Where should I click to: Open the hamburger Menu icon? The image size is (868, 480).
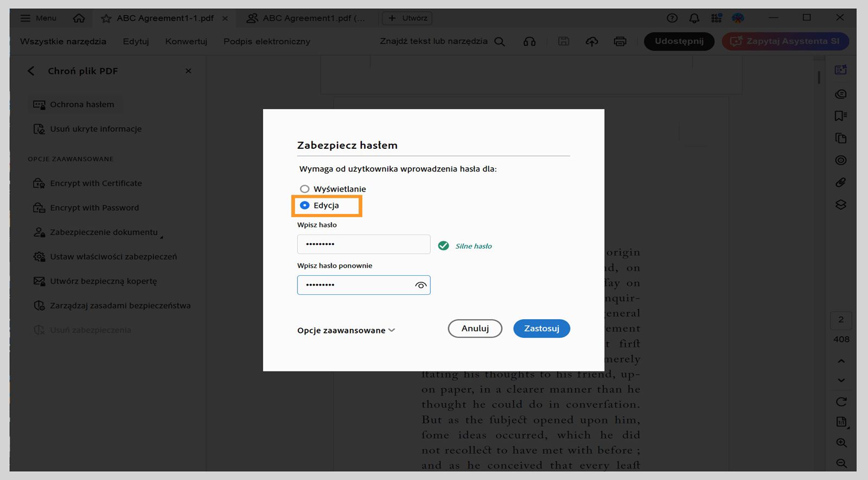[x=25, y=18]
